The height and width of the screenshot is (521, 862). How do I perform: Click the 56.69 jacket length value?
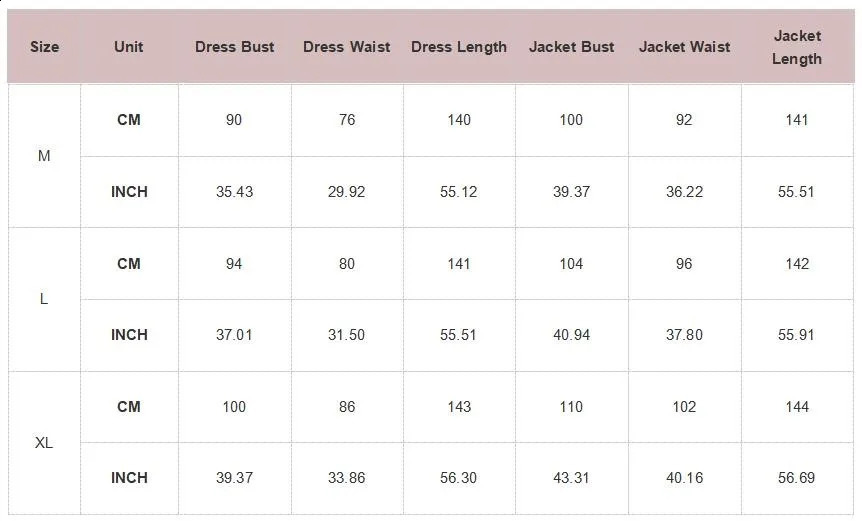click(x=797, y=478)
